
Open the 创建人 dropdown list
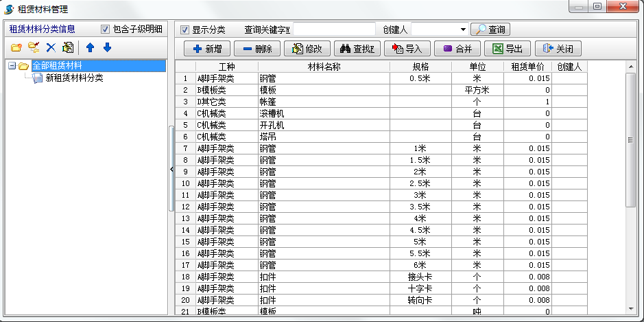point(463,30)
